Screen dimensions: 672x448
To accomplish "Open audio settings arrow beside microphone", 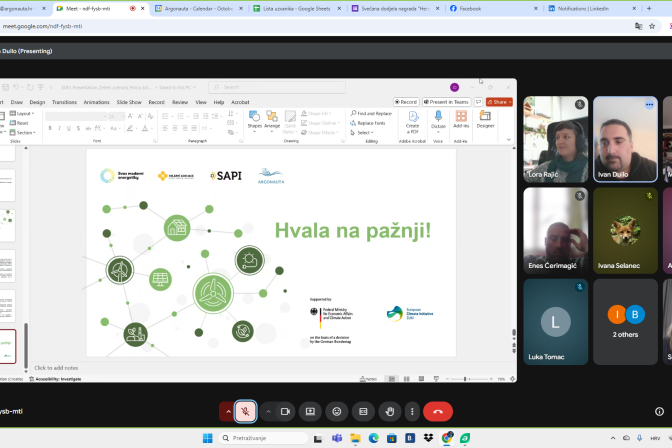I will [x=228, y=411].
